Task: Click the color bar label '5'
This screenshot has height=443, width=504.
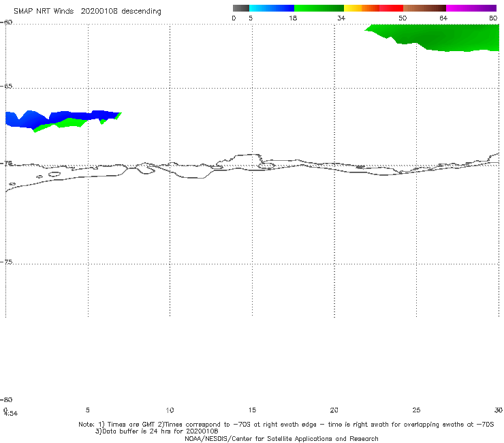Action: click(x=251, y=18)
